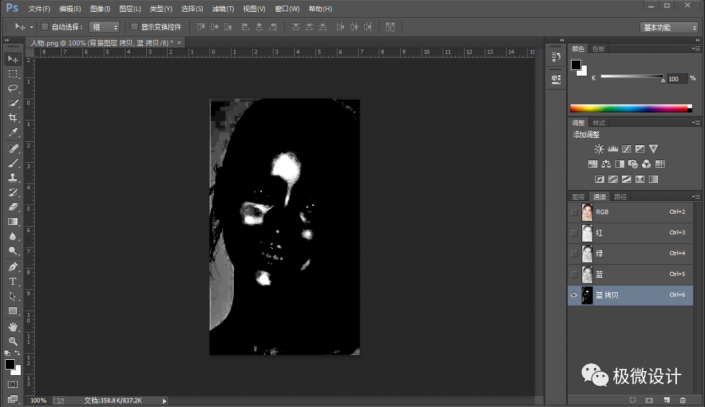
Task: Select the Crop tool
Action: [x=13, y=117]
